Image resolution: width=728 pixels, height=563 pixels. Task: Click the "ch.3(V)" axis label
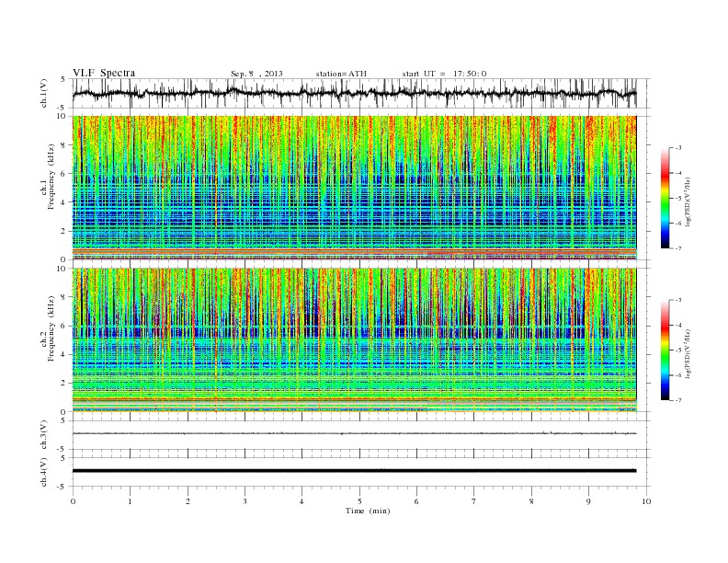tap(44, 435)
